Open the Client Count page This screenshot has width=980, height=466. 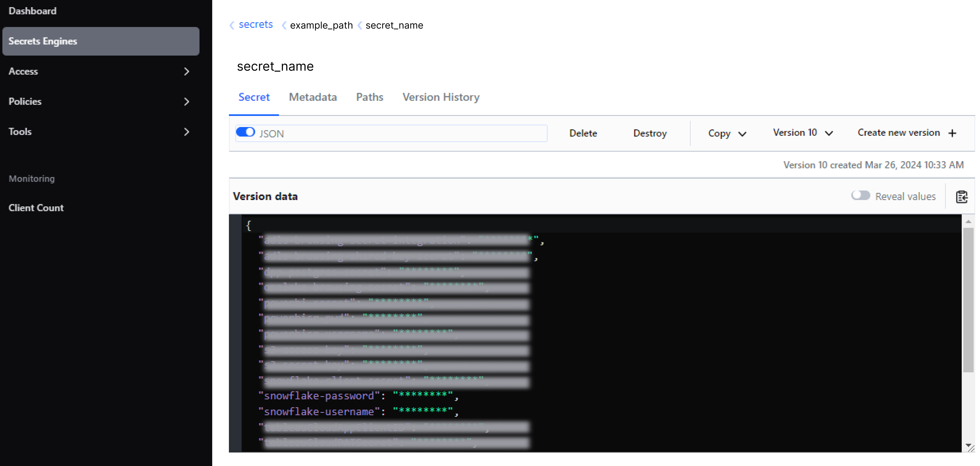pos(36,208)
